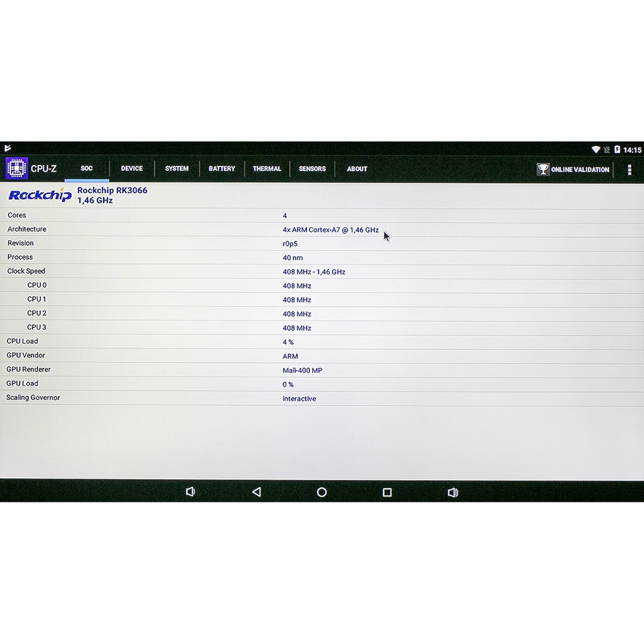
Task: Click the CPU 2 row label
Action: [x=36, y=313]
